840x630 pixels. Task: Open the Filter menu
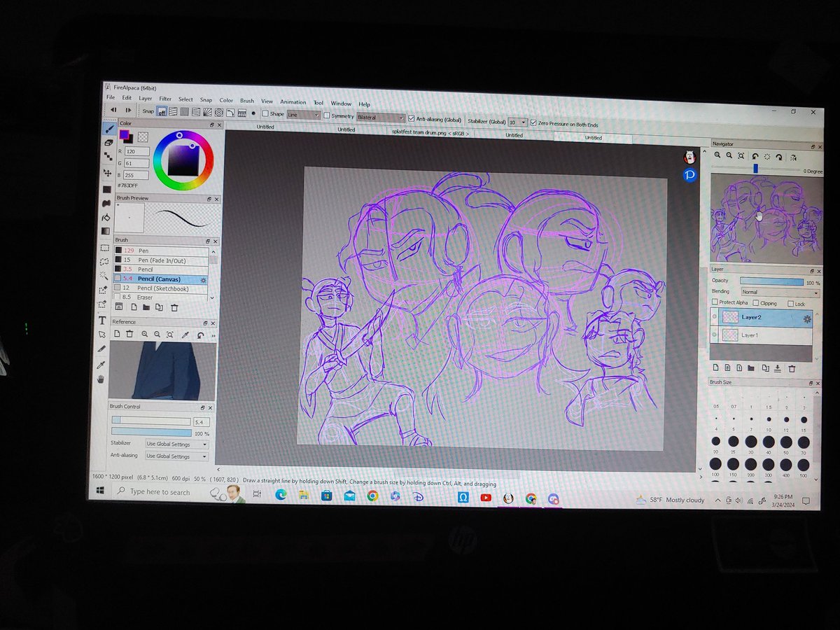pos(165,99)
